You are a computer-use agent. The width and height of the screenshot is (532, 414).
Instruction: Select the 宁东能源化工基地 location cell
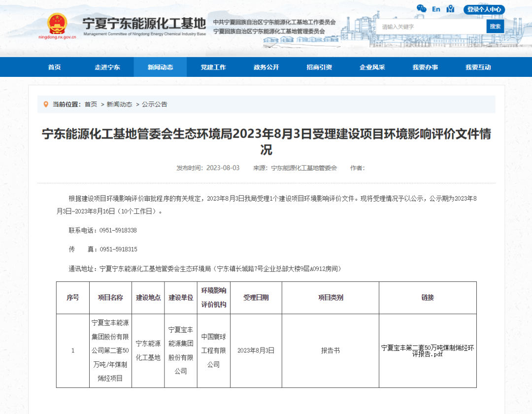point(148,350)
